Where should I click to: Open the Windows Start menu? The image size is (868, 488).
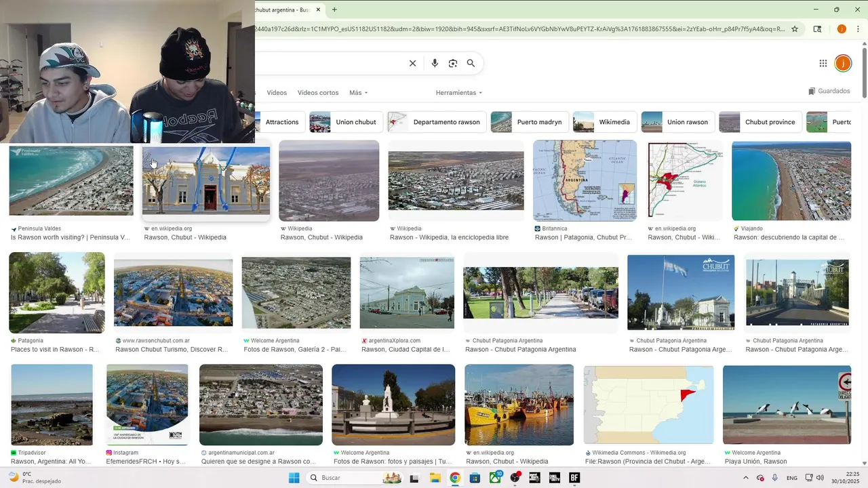click(294, 478)
